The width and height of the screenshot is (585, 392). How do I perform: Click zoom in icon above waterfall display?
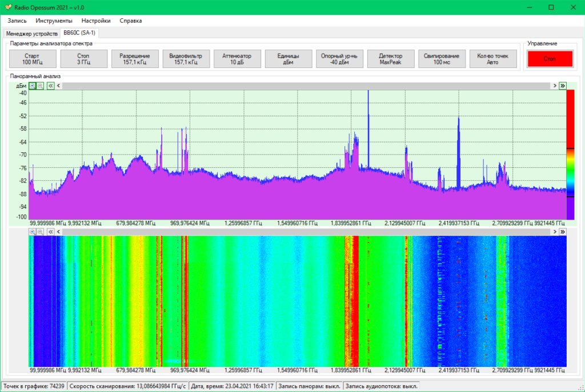[33, 232]
